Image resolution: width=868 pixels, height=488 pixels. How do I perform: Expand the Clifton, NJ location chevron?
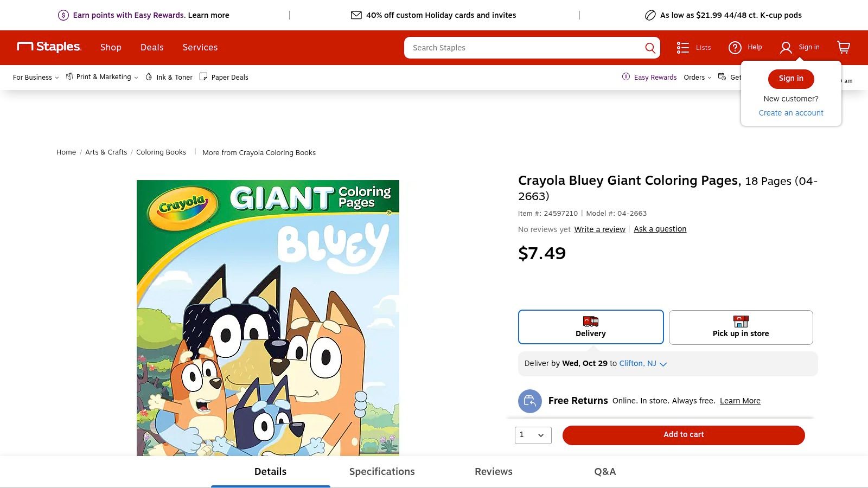click(x=663, y=364)
